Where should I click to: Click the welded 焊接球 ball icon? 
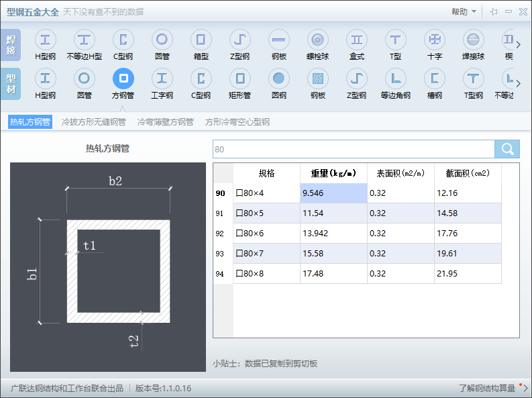coord(474,41)
